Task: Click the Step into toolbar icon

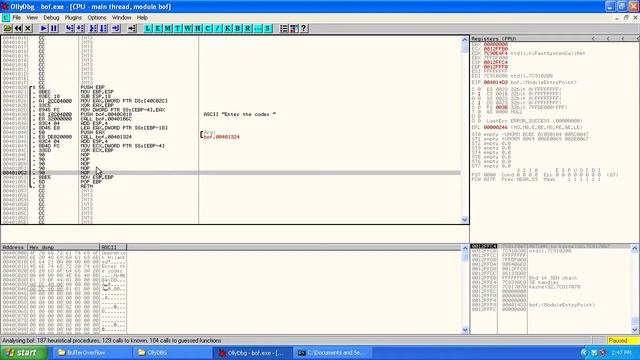Action: 69,28
